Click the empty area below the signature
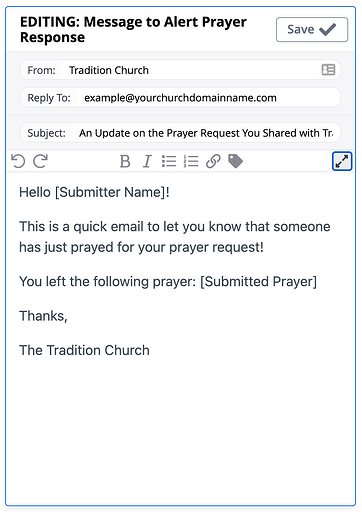The width and height of the screenshot is (362, 514). pyautogui.click(x=180, y=430)
